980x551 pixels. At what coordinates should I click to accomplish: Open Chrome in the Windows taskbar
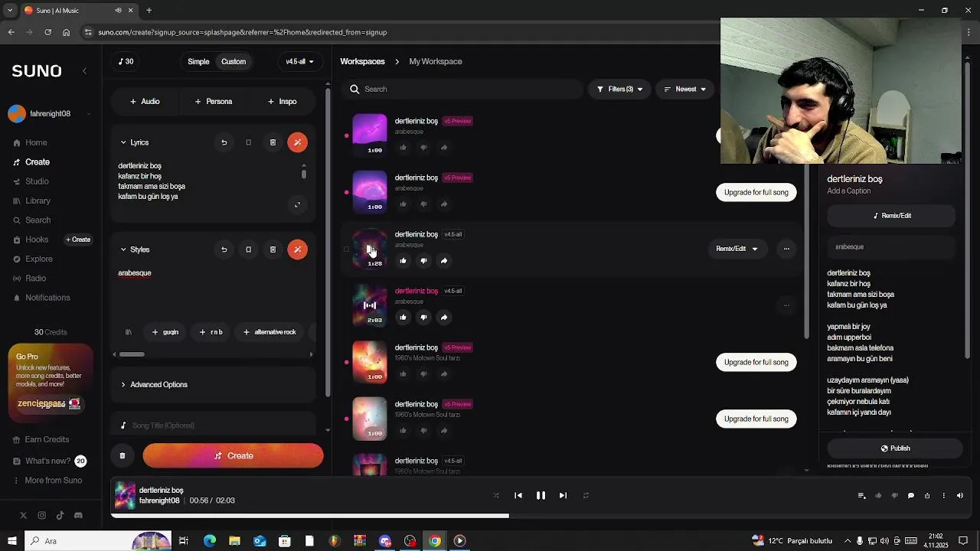(x=435, y=541)
